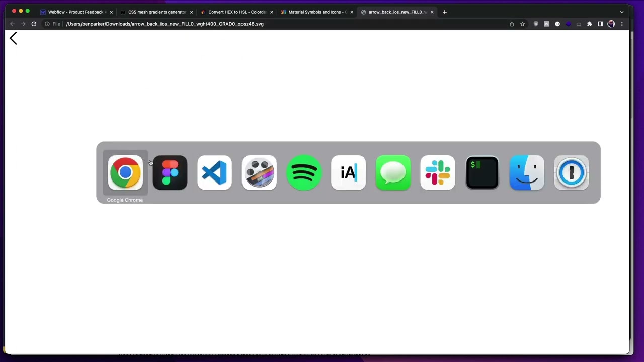
Task: Close the Convert HEX to HSL tab
Action: (x=272, y=12)
